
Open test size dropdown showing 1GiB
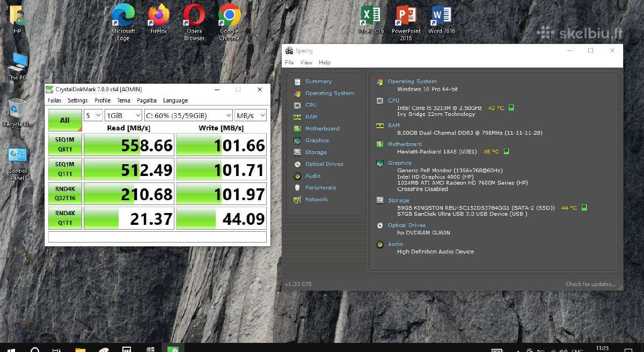coord(123,115)
